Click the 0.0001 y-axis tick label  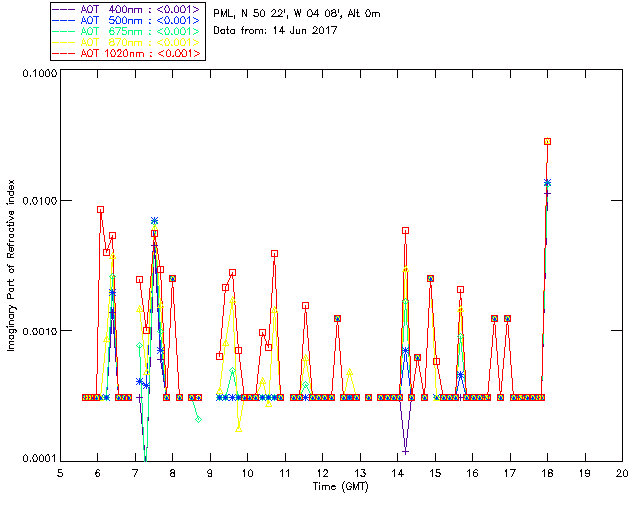39,459
